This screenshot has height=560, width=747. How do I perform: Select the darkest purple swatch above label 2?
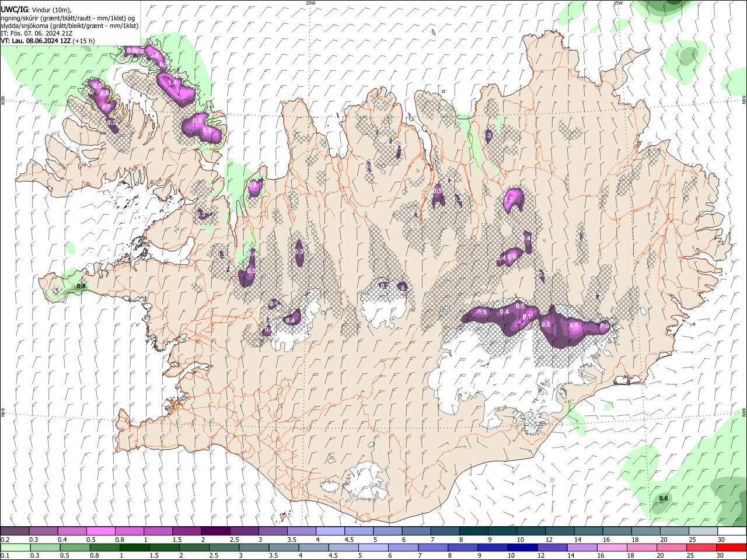215,531
